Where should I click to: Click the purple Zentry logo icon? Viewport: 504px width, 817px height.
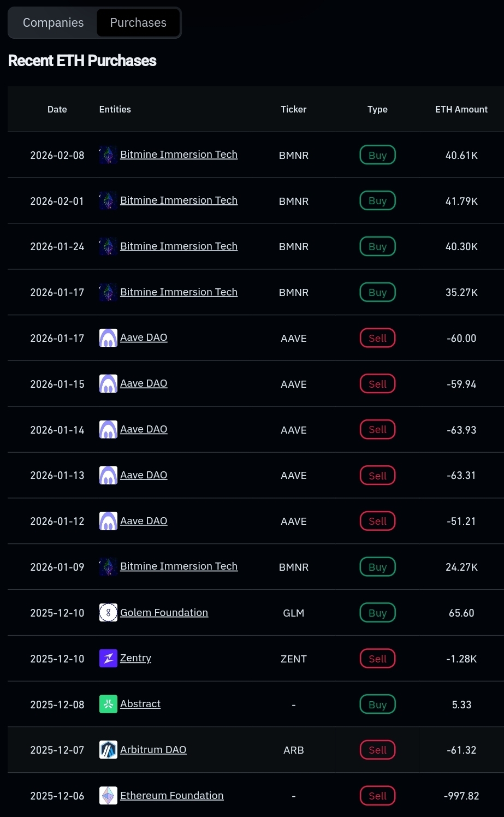point(108,659)
